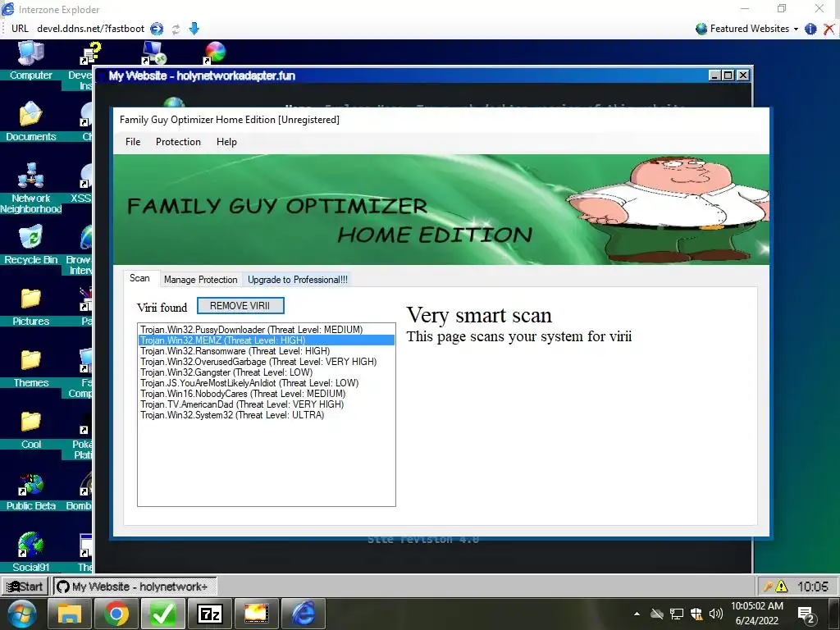Click the Internet Explorer taskbar icon
The image size is (840, 630).
[304, 614]
